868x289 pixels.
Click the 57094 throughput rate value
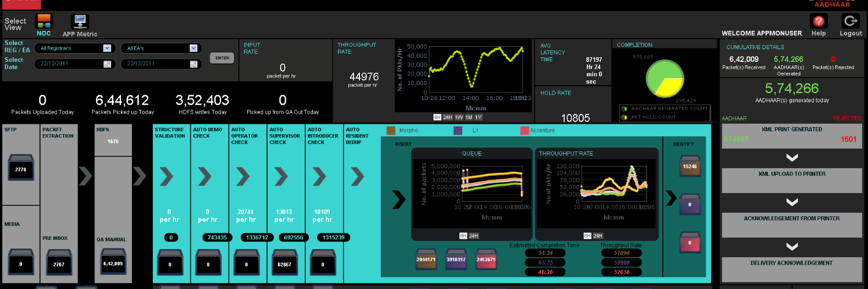point(621,253)
